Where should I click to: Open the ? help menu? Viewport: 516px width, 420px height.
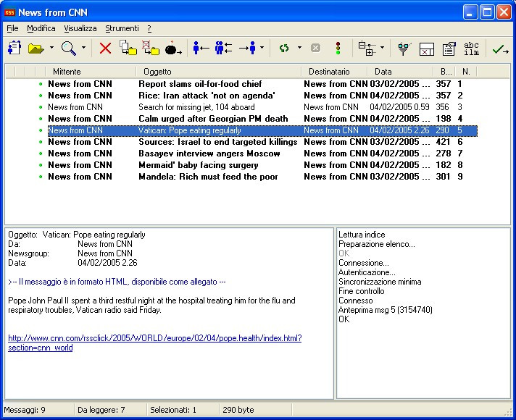(149, 29)
